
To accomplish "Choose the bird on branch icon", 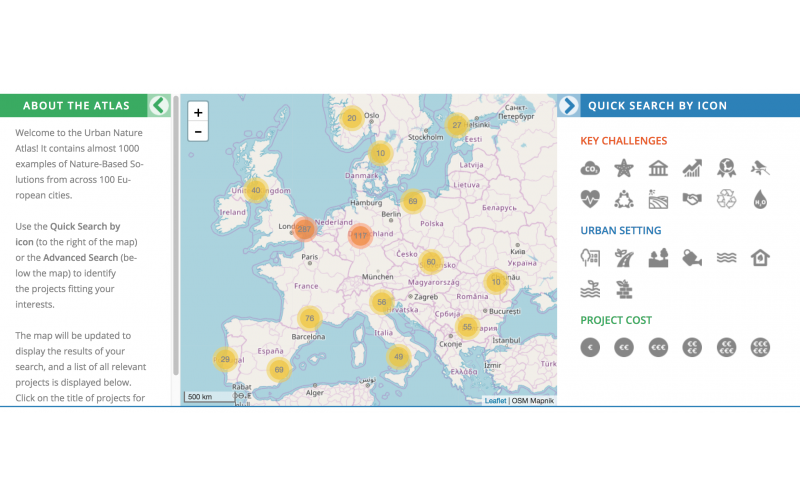I will [761, 169].
